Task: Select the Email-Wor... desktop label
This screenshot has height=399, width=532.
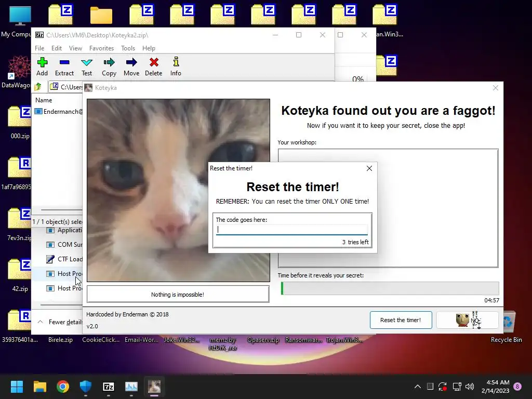Action: pos(141,340)
